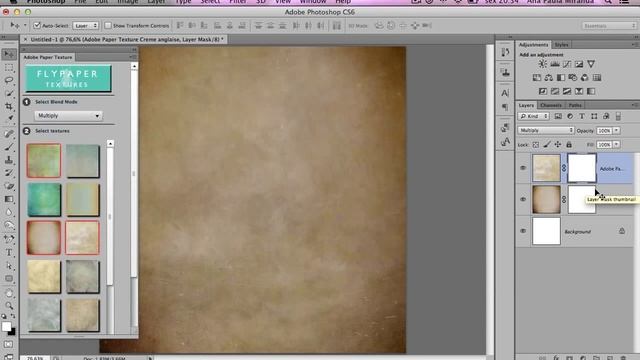Switch to the Styles tab
This screenshot has height=360, width=640.
(561, 44)
